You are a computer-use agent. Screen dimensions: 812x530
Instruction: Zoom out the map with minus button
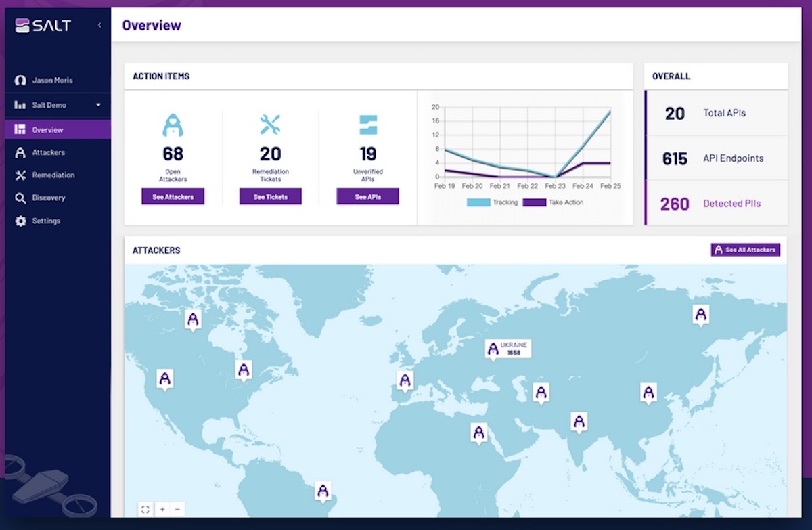pyautogui.click(x=177, y=509)
